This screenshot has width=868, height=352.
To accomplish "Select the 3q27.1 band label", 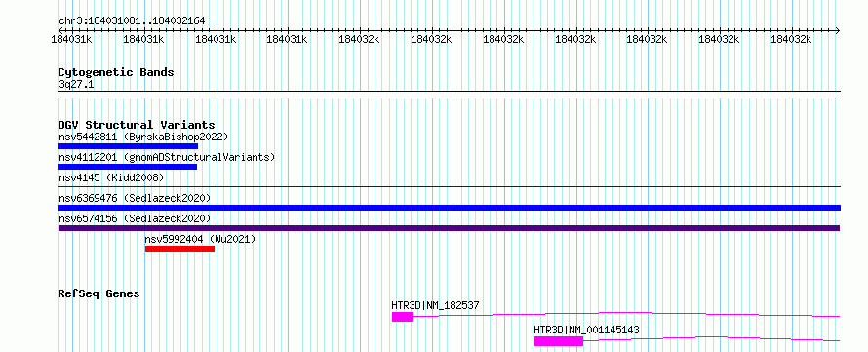I will click(76, 84).
